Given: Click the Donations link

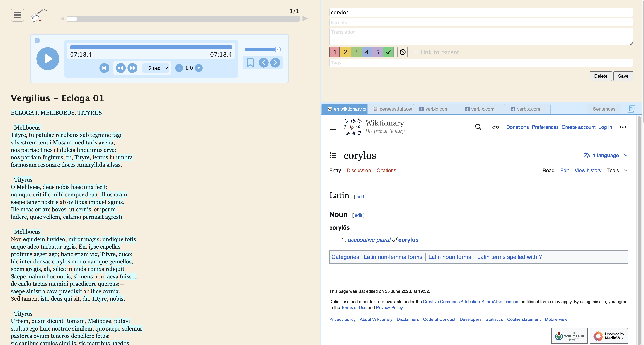Looking at the screenshot, I should point(517,127).
